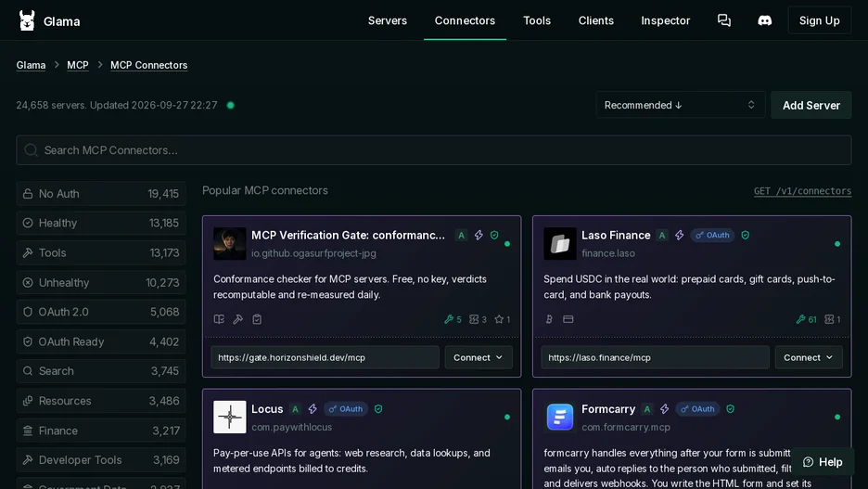
Task: Open the MCP Verification Gate avatar thumbnail
Action: (230, 244)
